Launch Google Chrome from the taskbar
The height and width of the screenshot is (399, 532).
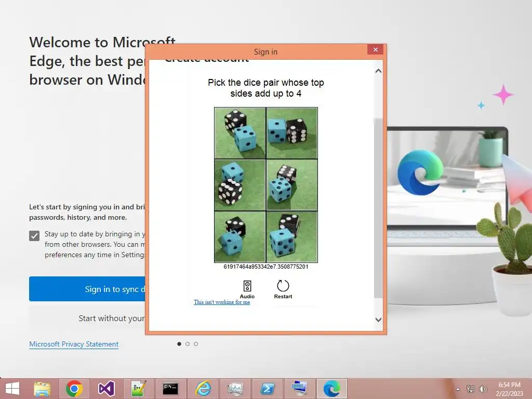[74, 389]
